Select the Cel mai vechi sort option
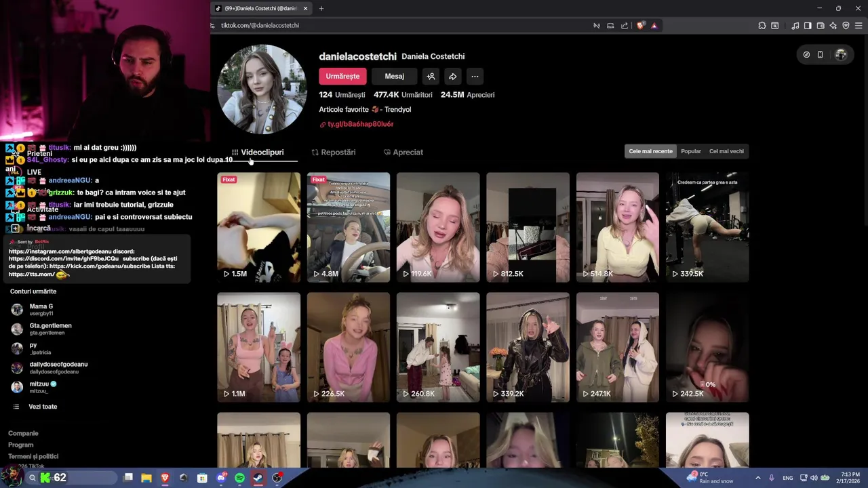The height and width of the screenshot is (488, 868). 726,151
